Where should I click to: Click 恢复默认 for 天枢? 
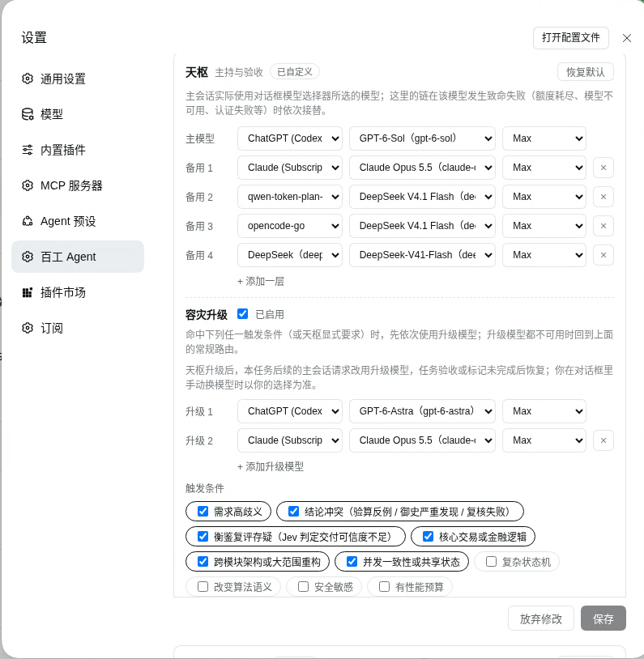click(x=586, y=72)
